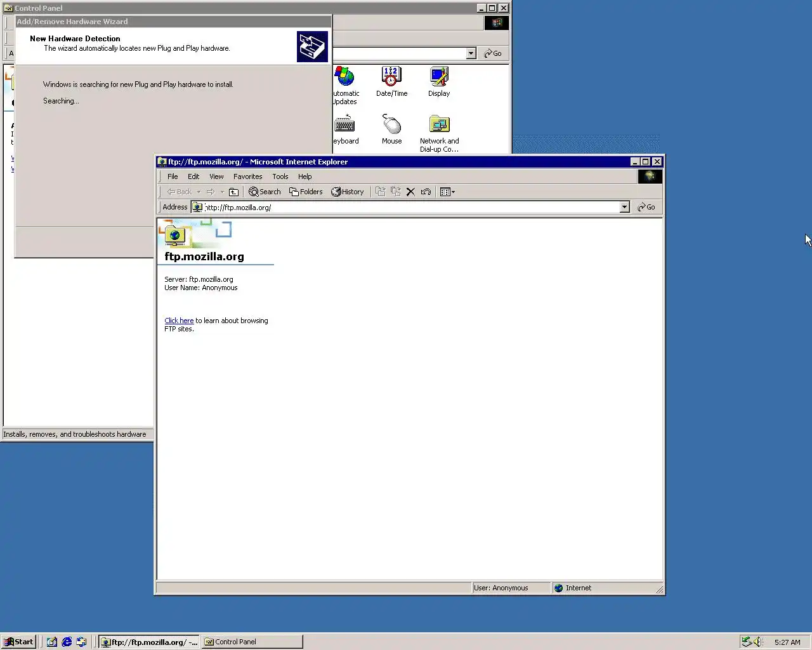The width and height of the screenshot is (812, 650).
Task: Open the History pane
Action: 348,192
